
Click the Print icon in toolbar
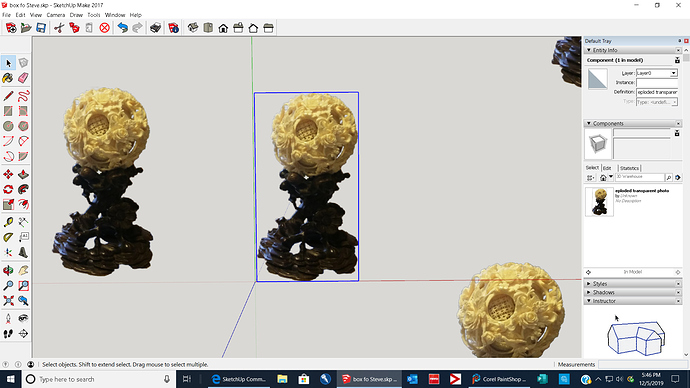click(155, 28)
